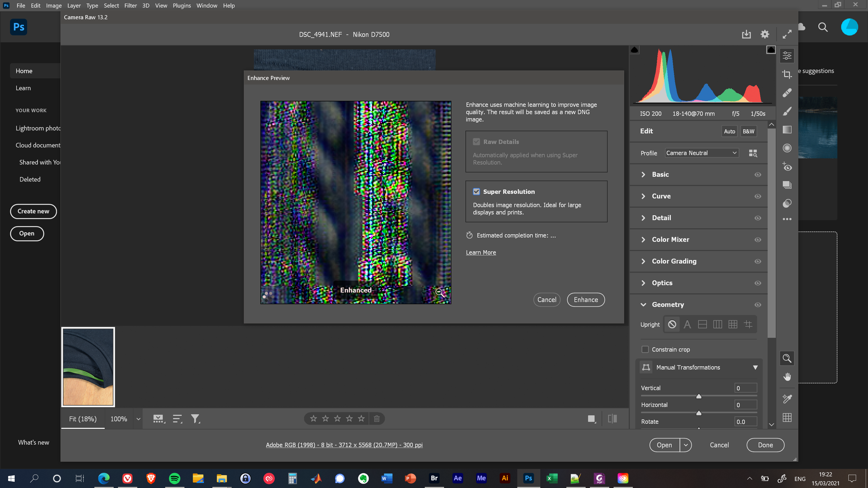Select the Radial Filter tool
The image size is (868, 488).
pos(787,148)
